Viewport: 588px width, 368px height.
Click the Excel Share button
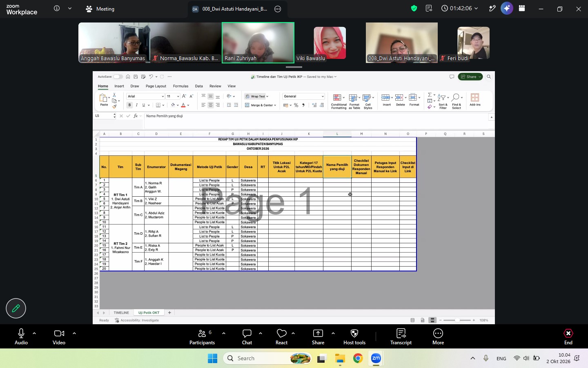tap(470, 76)
